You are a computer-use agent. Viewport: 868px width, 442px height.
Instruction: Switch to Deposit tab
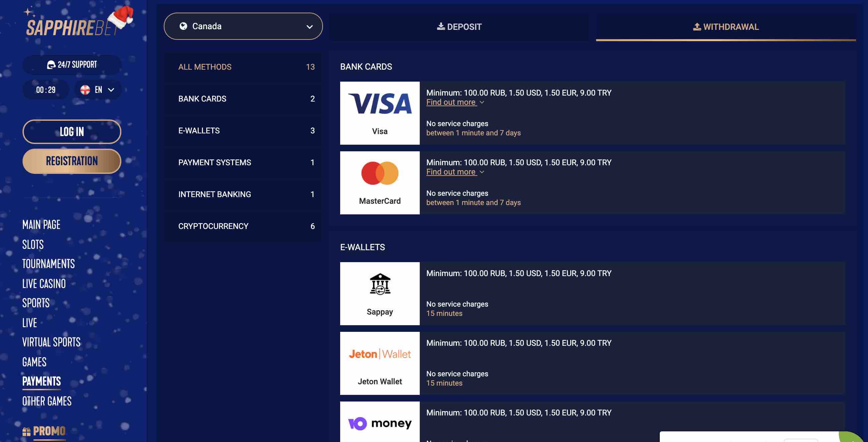point(459,27)
